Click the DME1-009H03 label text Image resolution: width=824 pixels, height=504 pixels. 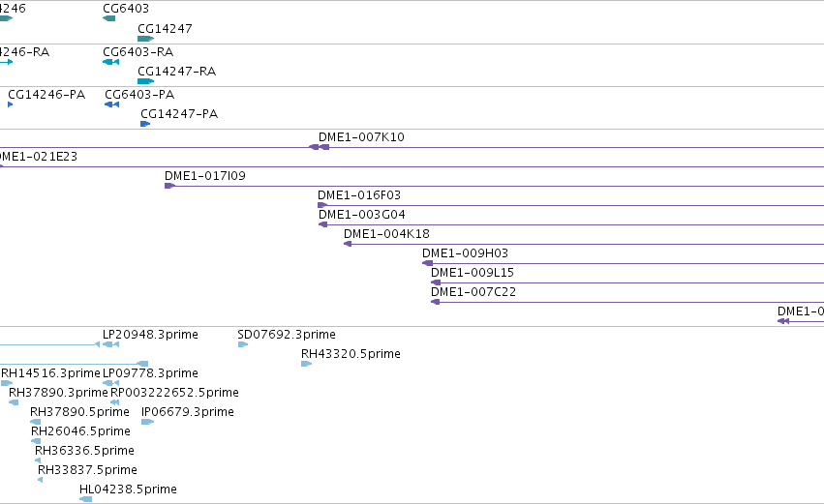tap(465, 253)
